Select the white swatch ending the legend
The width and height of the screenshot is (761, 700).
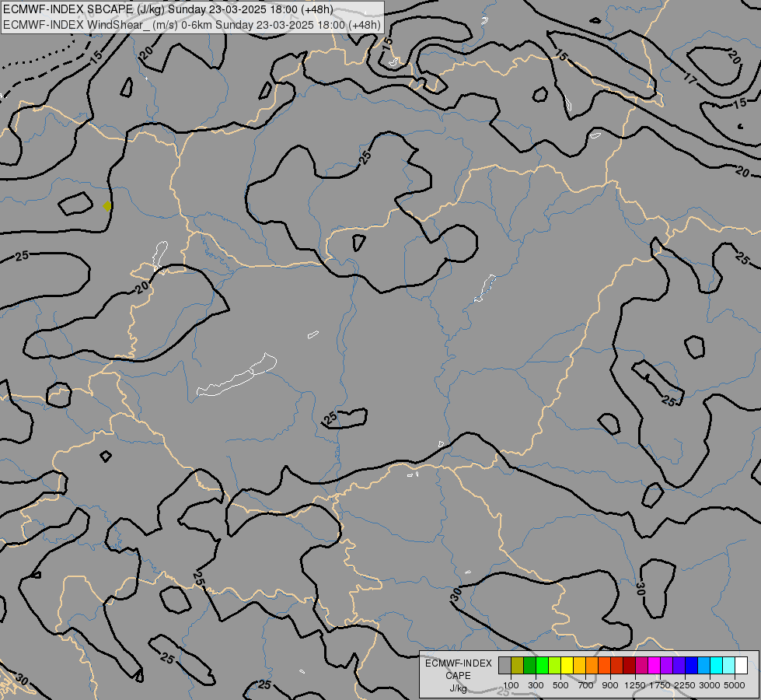741,665
